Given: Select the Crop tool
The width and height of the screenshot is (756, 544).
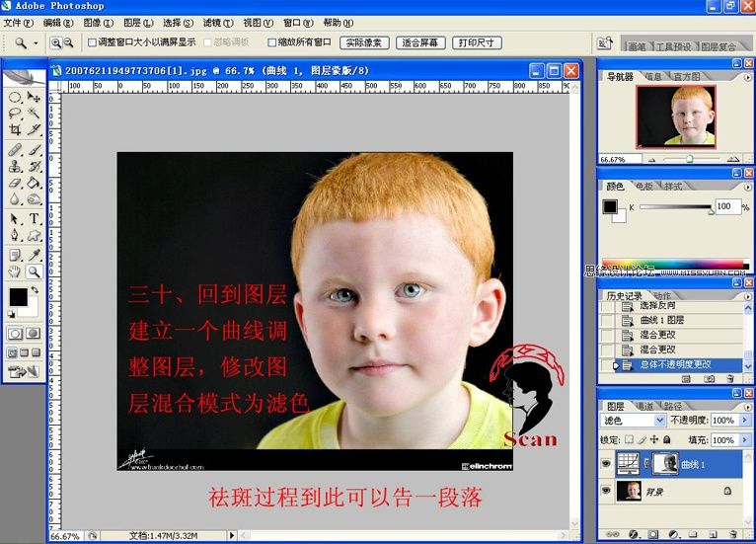Looking at the screenshot, I should click(15, 129).
